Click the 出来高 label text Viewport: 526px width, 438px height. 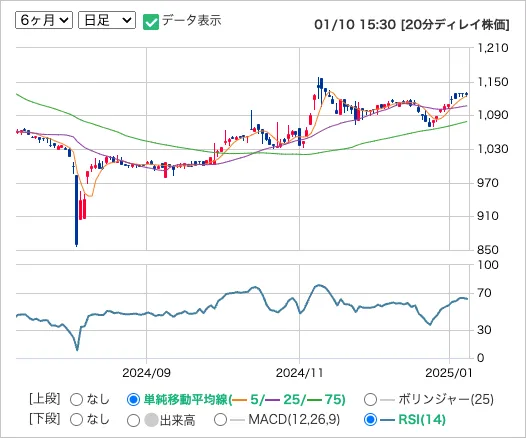177,420
